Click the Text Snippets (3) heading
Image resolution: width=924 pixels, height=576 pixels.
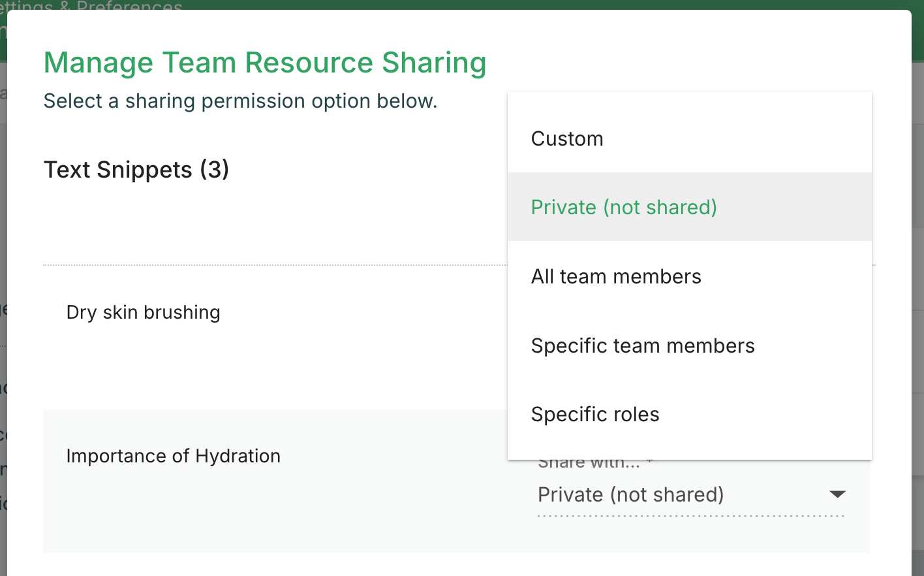136,170
